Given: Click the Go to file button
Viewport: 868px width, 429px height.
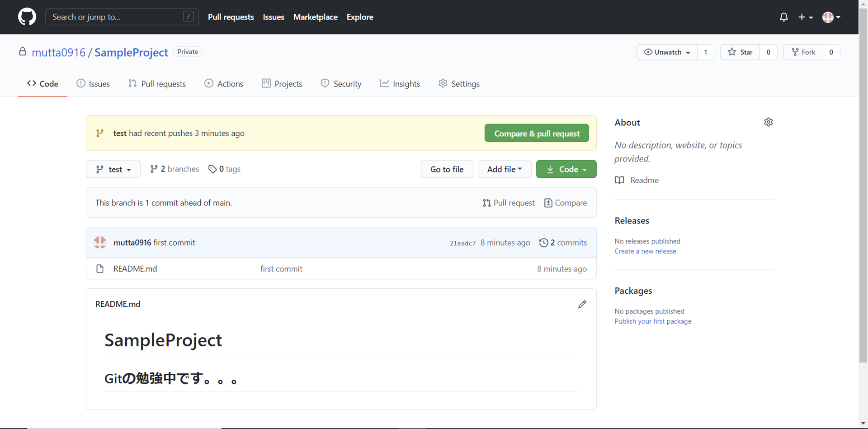Looking at the screenshot, I should point(447,169).
